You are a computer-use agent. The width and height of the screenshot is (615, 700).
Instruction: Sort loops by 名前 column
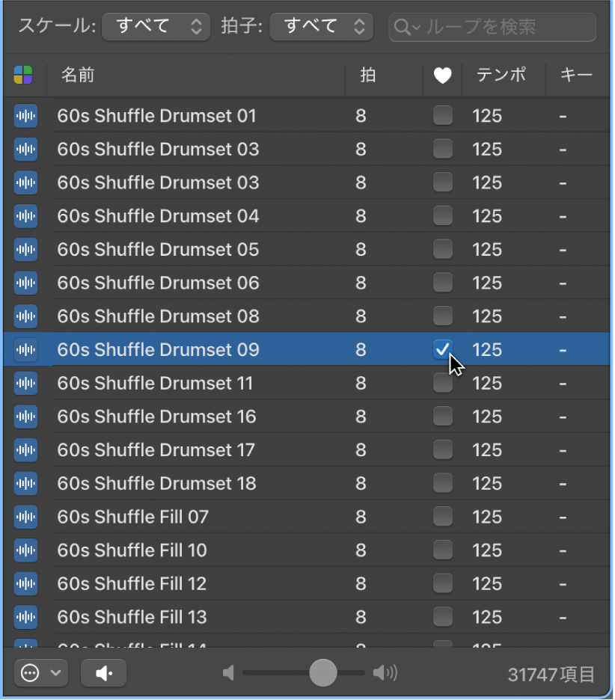coord(195,75)
